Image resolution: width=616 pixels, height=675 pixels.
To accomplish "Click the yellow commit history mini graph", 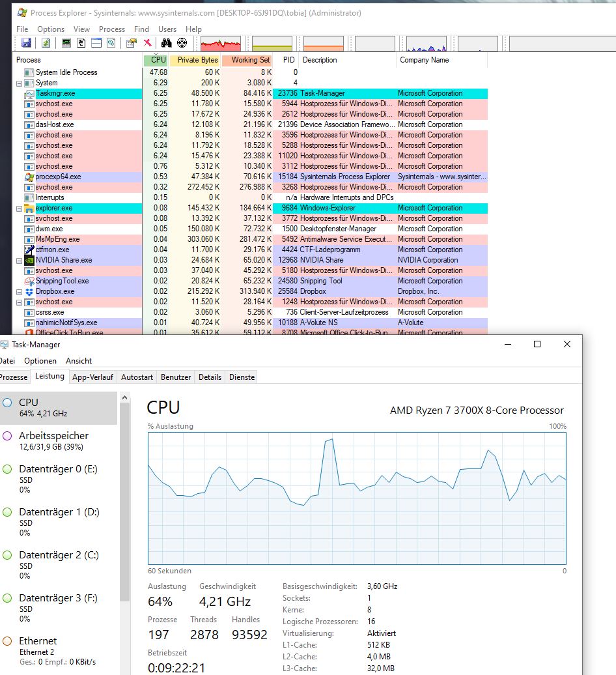I will (272, 44).
